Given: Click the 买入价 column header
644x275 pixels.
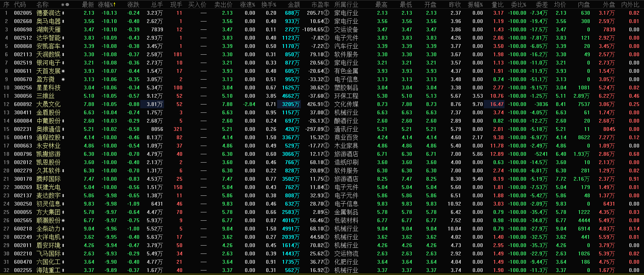Looking at the screenshot, I should tap(197, 5).
